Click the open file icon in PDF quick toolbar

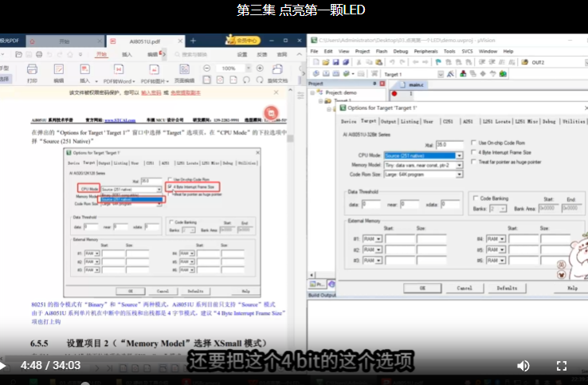(x=18, y=54)
